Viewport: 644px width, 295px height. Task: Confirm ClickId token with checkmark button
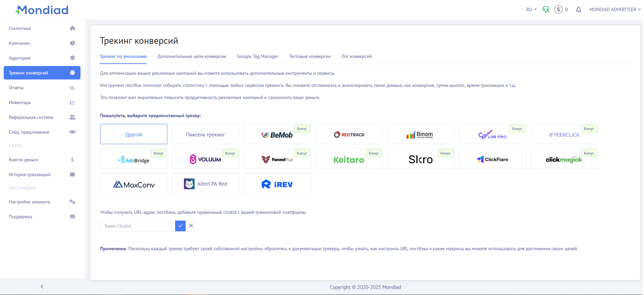[180, 226]
